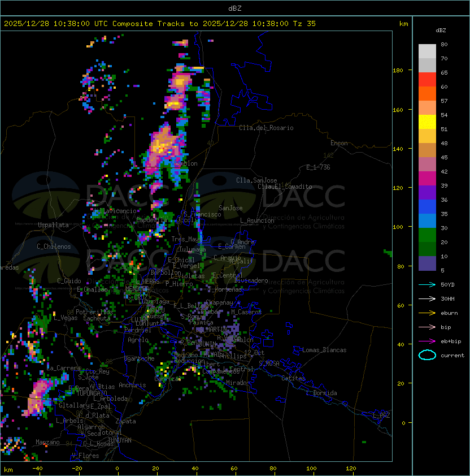Pick the bright yellow swatch in dBZ scale
Image resolution: width=470 pixels, height=476 pixels.
[427, 122]
